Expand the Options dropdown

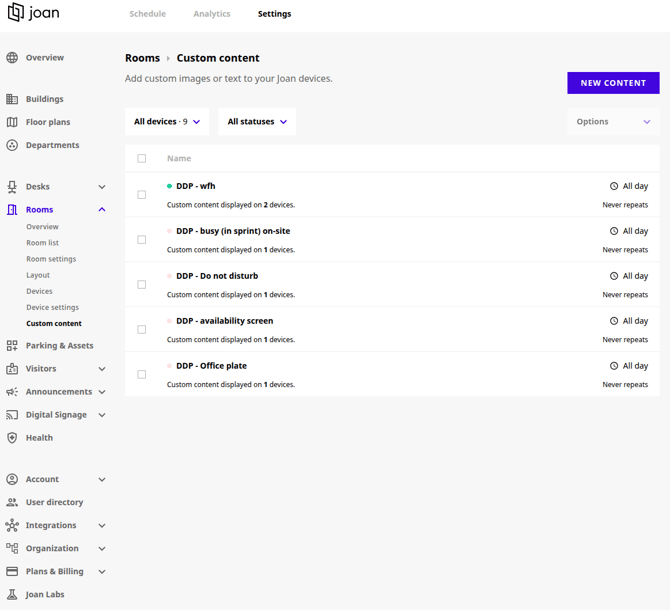[x=613, y=122]
